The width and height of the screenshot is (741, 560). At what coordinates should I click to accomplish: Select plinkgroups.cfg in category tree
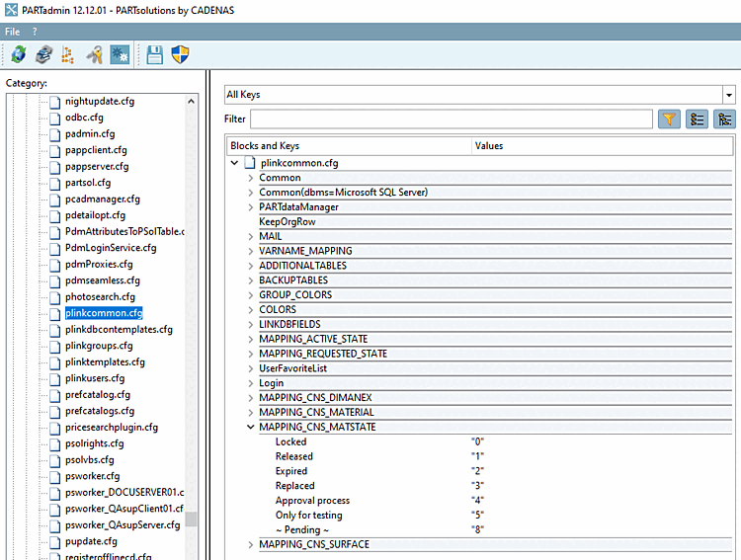[x=99, y=346]
